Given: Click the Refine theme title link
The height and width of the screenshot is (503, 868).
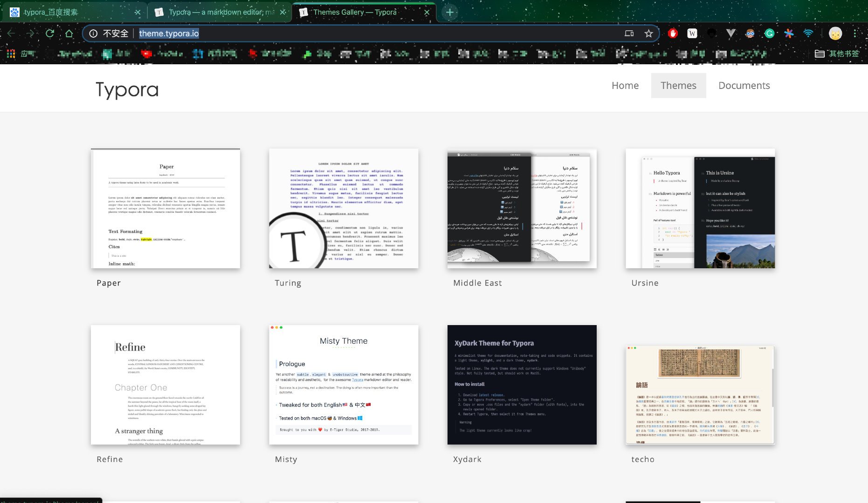Looking at the screenshot, I should tap(110, 459).
